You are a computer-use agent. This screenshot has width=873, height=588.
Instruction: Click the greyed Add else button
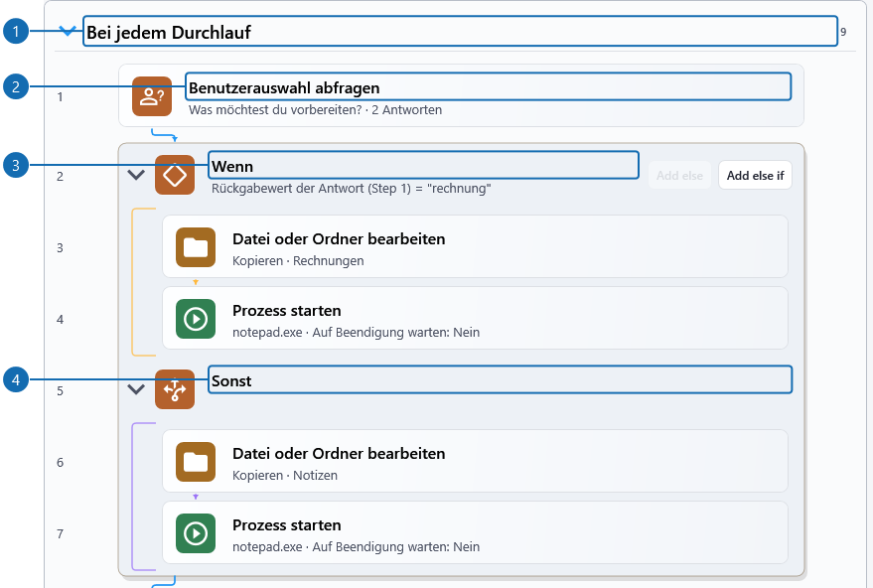(679, 176)
